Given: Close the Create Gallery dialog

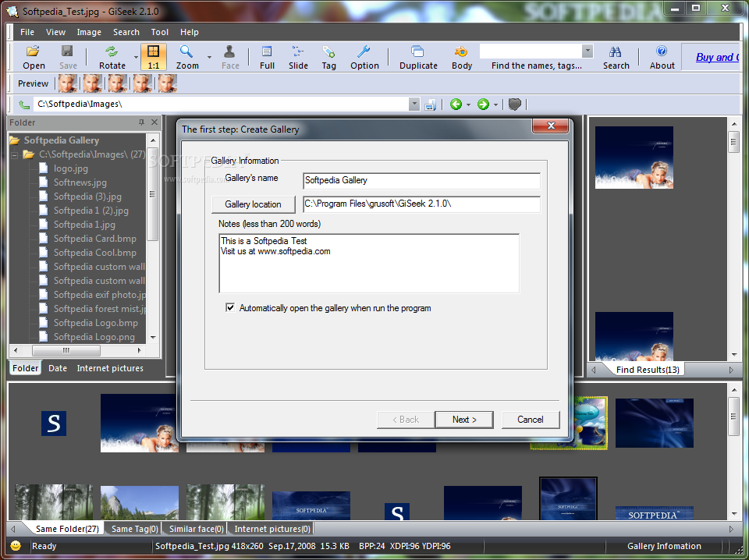Looking at the screenshot, I should tap(550, 126).
